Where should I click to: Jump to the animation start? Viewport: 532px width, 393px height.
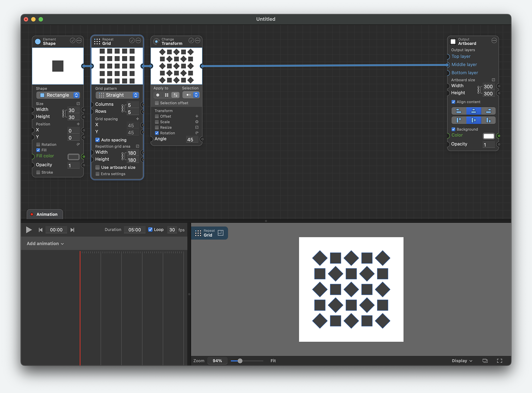40,230
